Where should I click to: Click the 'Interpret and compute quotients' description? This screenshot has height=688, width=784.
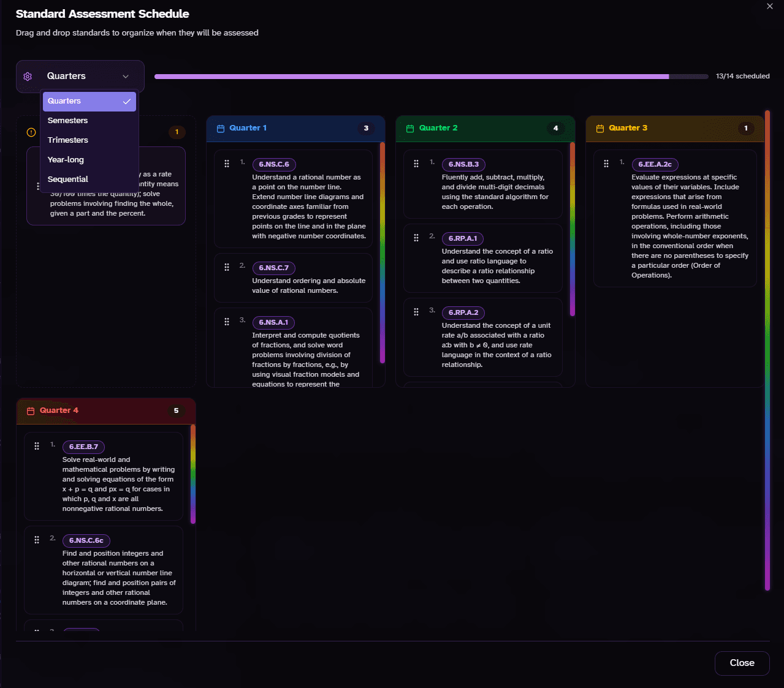[x=306, y=360]
